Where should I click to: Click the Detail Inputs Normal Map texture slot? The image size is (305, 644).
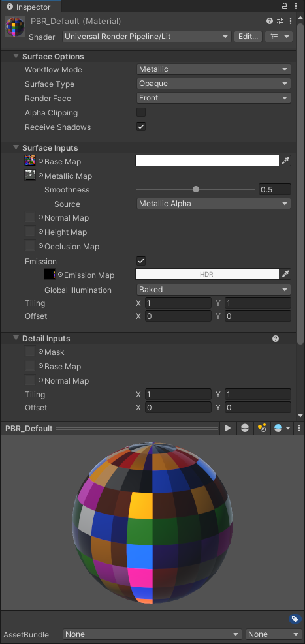(30, 380)
